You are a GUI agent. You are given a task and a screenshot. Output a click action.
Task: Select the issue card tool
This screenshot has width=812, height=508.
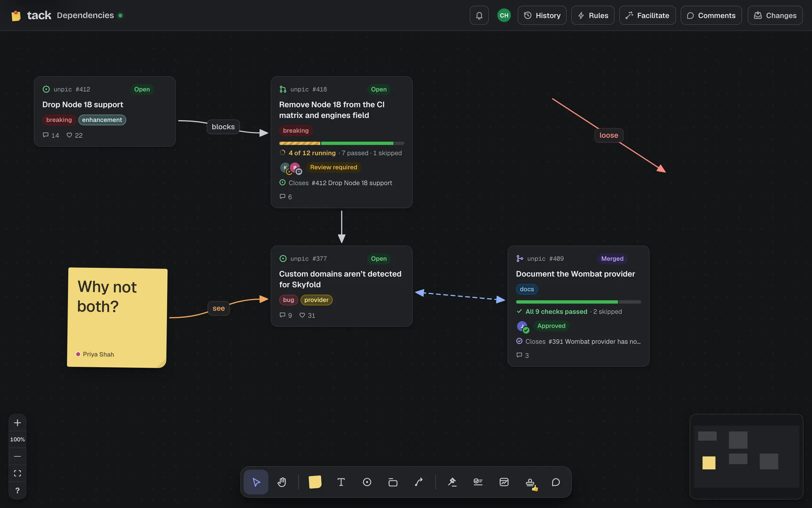[x=367, y=482]
